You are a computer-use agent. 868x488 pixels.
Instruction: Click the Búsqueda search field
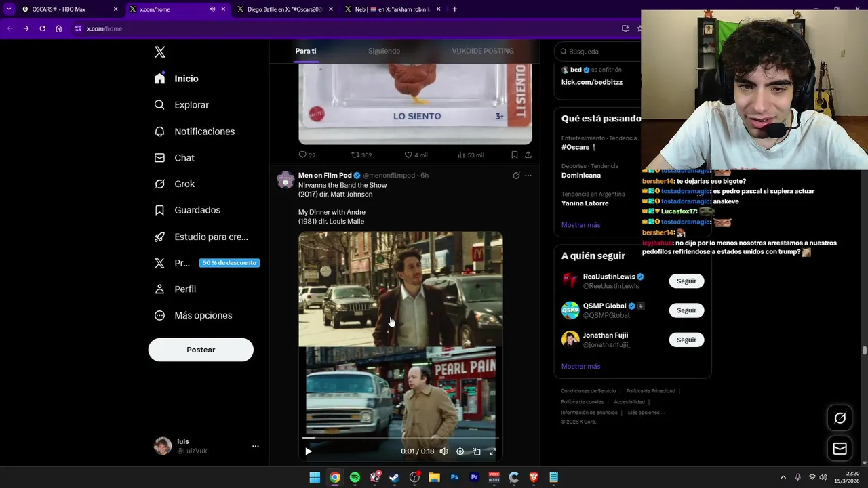click(x=599, y=51)
